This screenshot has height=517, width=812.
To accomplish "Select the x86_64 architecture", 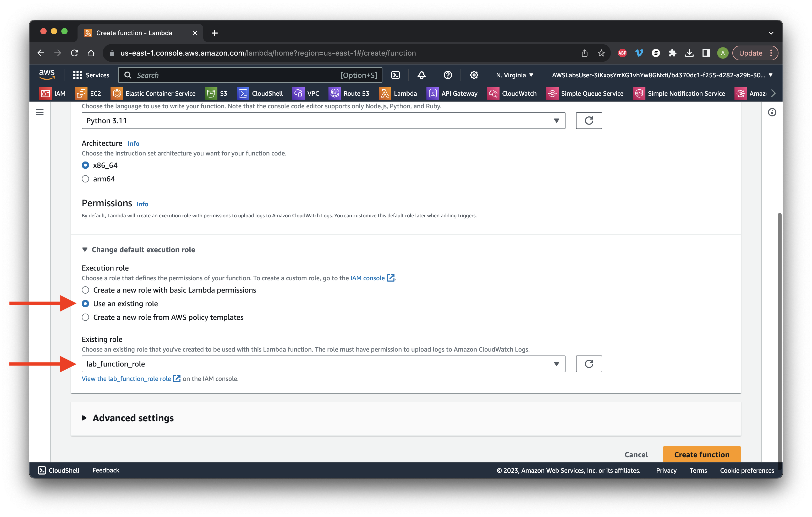I will pyautogui.click(x=85, y=165).
